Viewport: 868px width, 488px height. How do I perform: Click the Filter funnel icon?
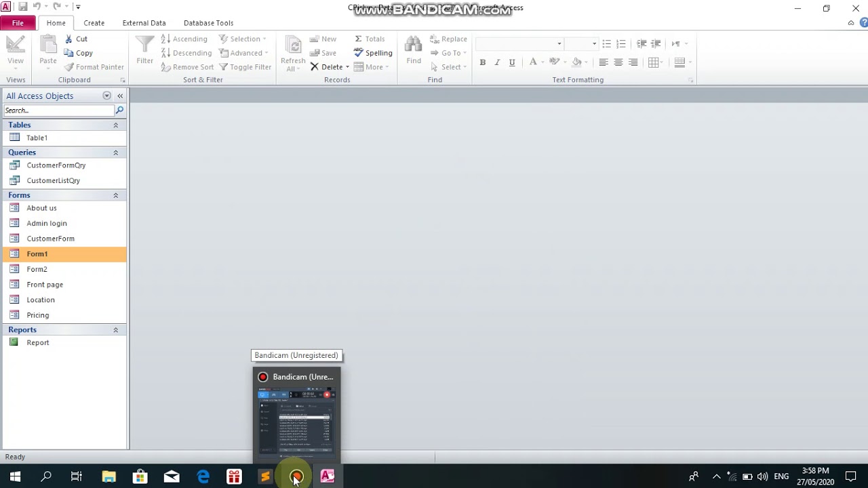[144, 45]
